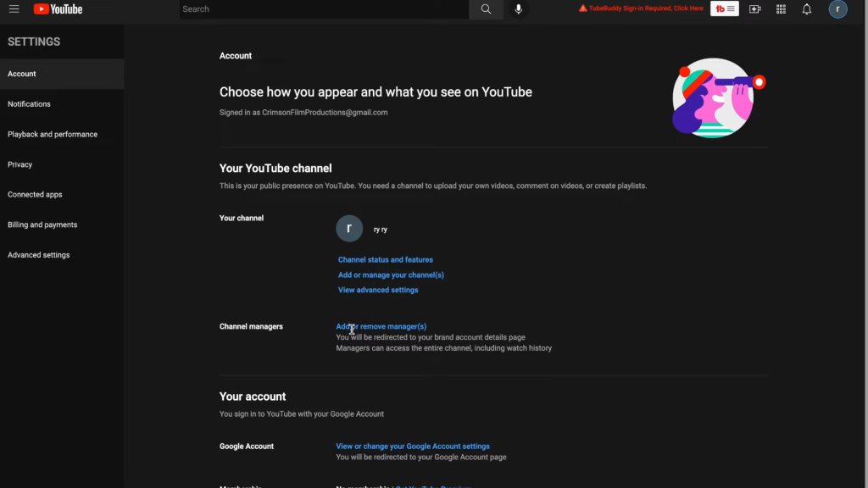
Task: Open Connected apps settings
Action: tap(35, 195)
